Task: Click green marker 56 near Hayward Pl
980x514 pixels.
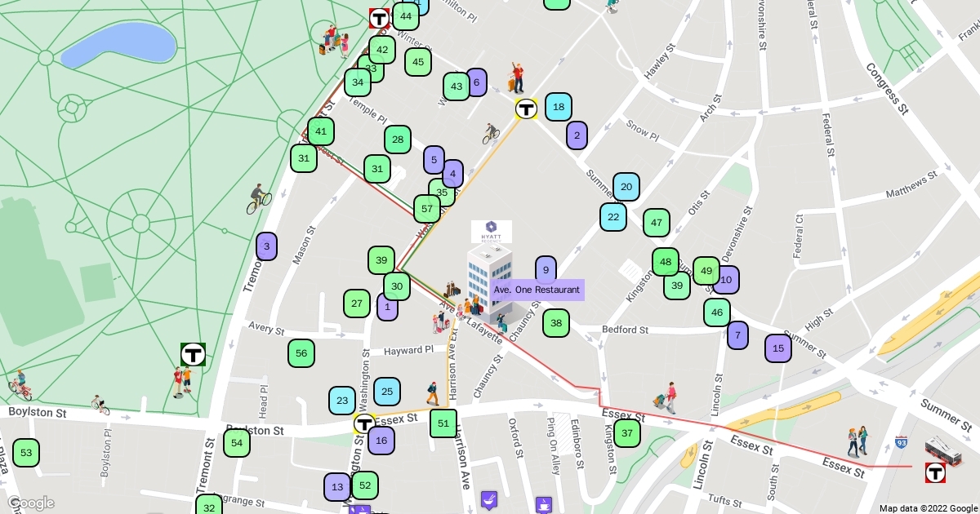Action: [301, 353]
